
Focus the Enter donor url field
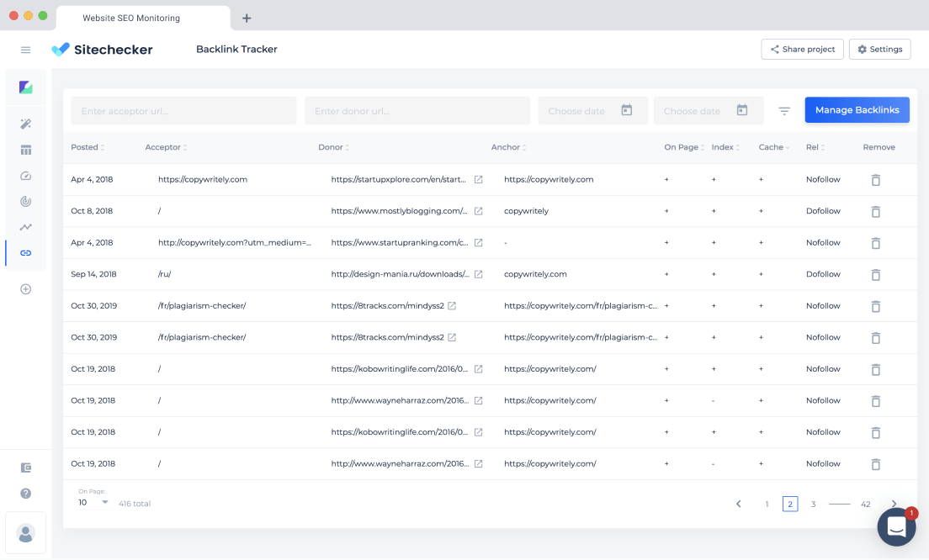click(417, 111)
